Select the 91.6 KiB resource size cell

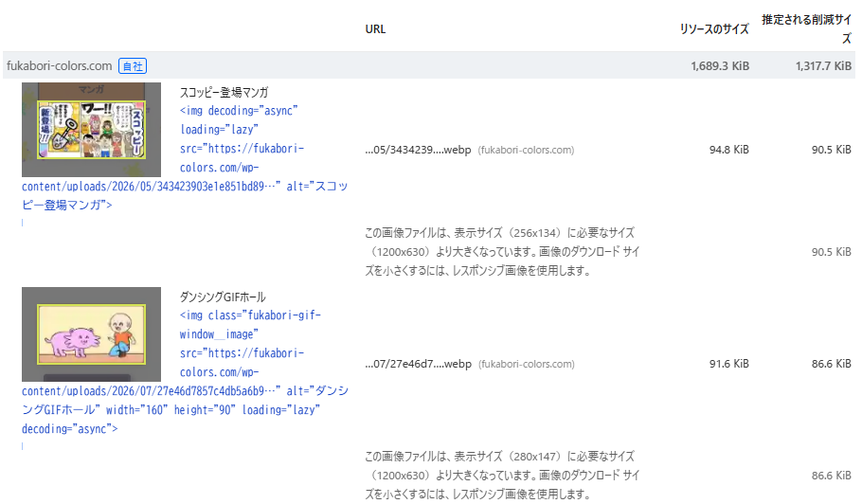point(729,363)
